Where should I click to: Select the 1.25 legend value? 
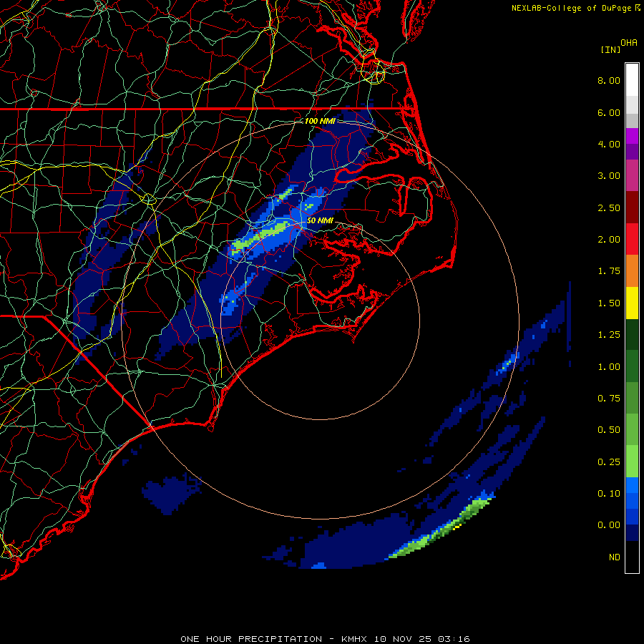[x=609, y=335]
